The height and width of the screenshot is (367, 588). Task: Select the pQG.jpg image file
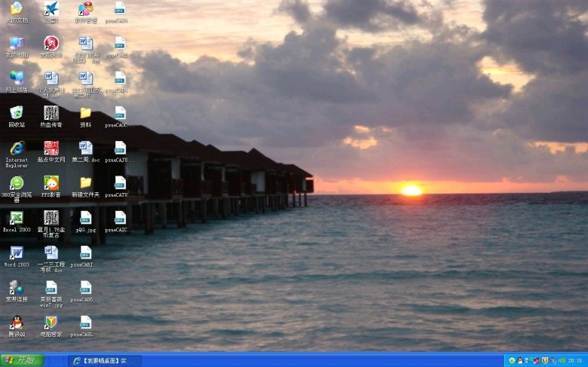(85, 218)
